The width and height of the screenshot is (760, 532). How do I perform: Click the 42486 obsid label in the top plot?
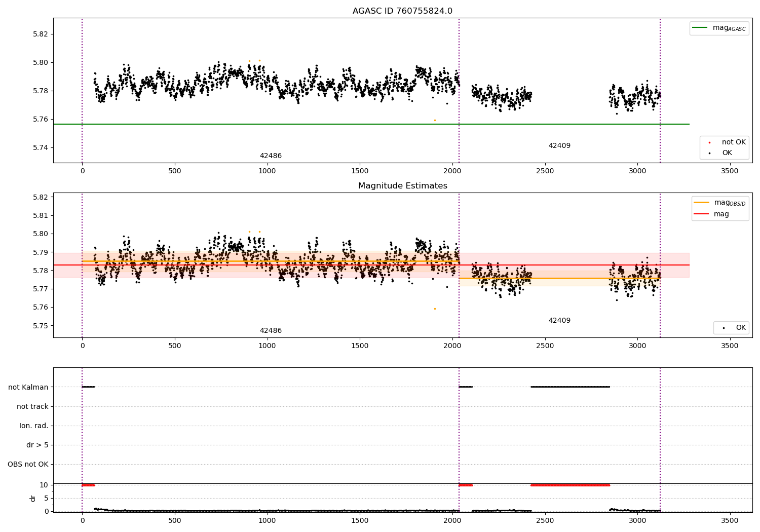[271, 156]
